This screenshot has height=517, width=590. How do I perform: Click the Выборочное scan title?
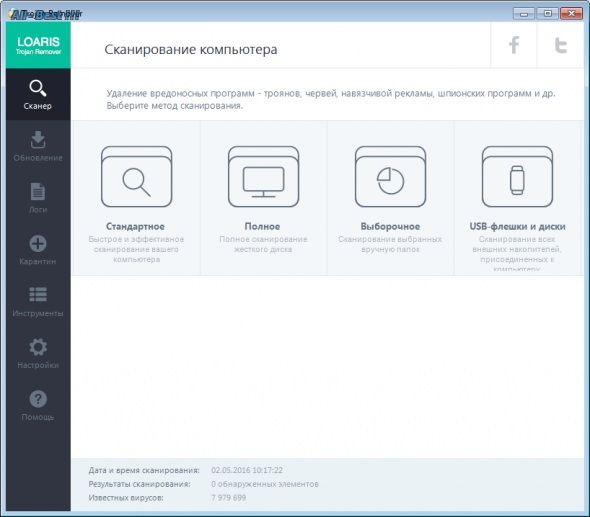(x=390, y=227)
